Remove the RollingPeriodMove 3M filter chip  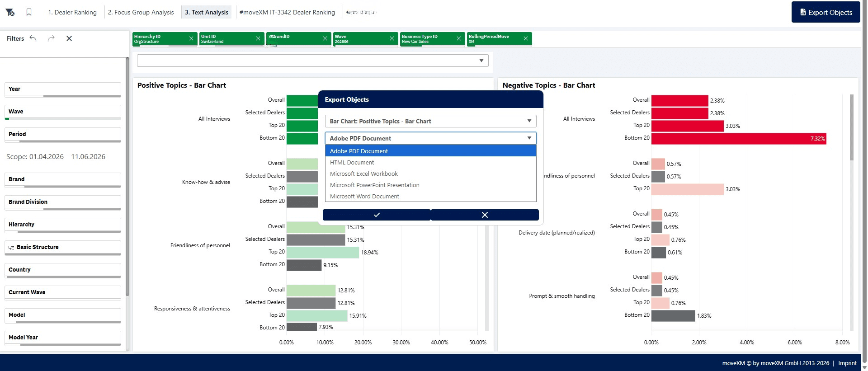point(526,38)
